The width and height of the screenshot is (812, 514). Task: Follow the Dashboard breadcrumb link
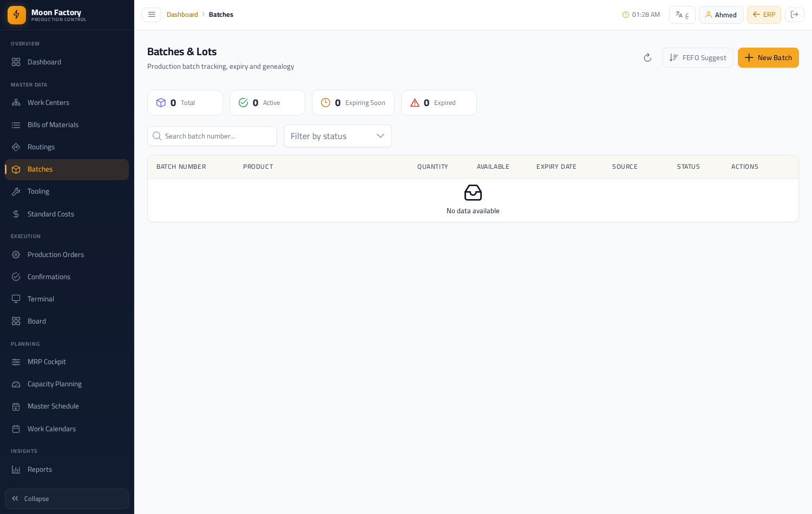point(182,15)
